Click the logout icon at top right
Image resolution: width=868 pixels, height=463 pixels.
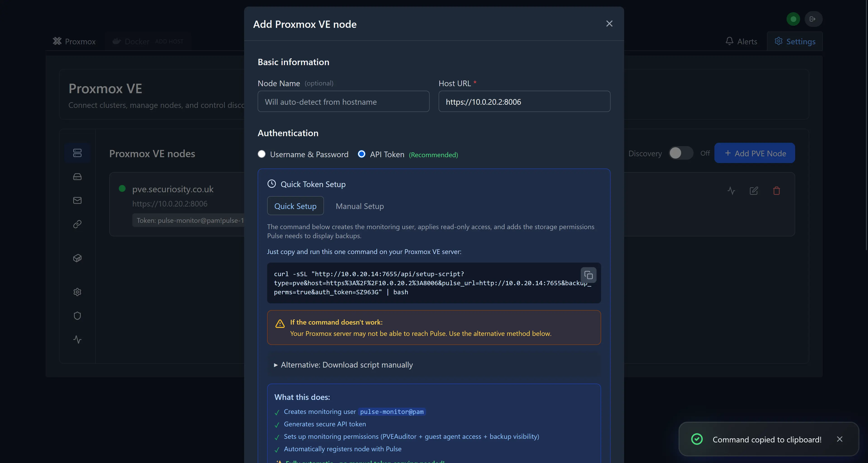(813, 19)
